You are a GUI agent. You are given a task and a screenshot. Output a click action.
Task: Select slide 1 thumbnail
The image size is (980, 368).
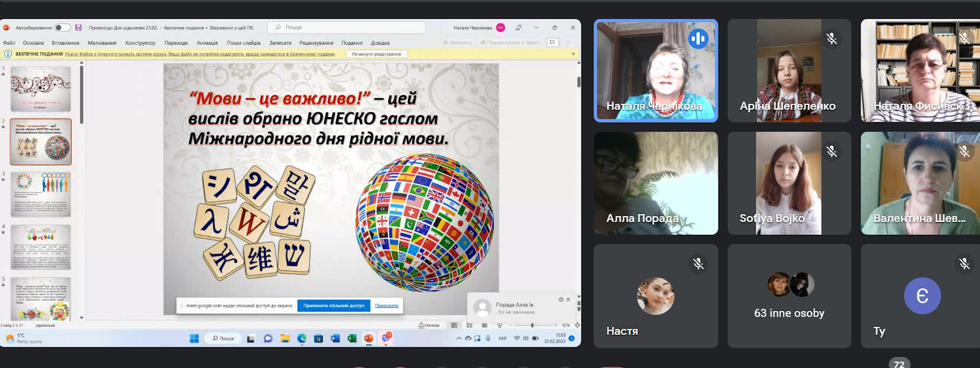click(x=41, y=90)
